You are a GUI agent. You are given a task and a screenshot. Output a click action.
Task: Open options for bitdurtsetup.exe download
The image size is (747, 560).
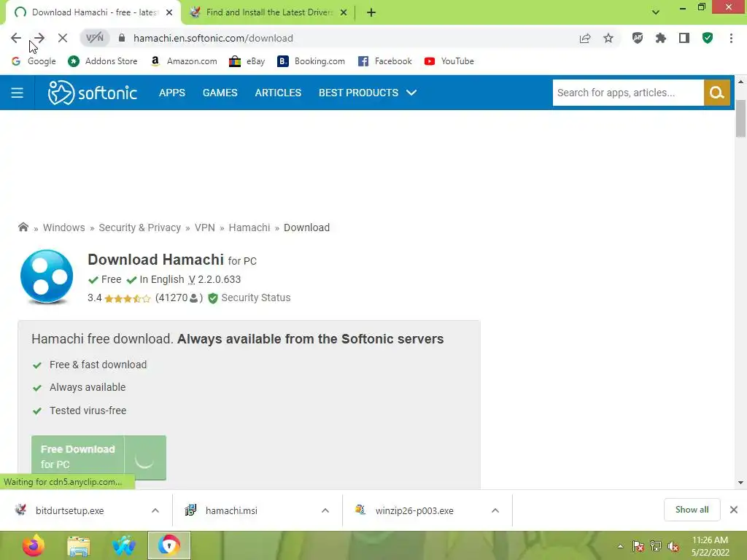(155, 510)
